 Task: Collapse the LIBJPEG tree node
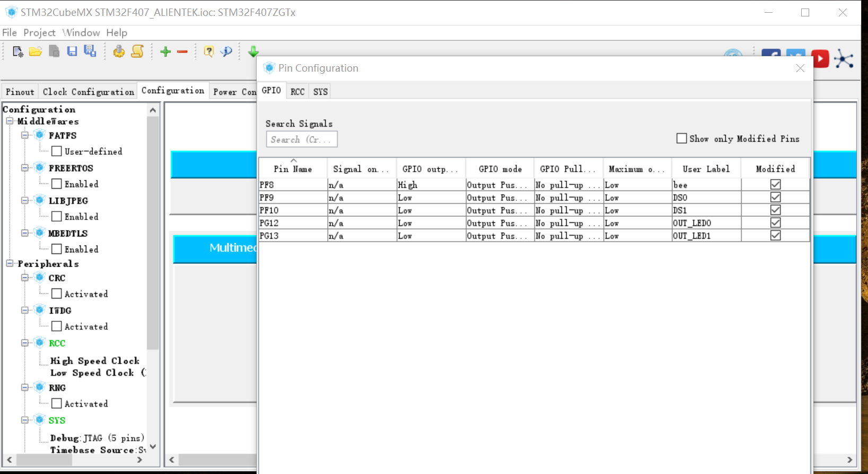(25, 200)
